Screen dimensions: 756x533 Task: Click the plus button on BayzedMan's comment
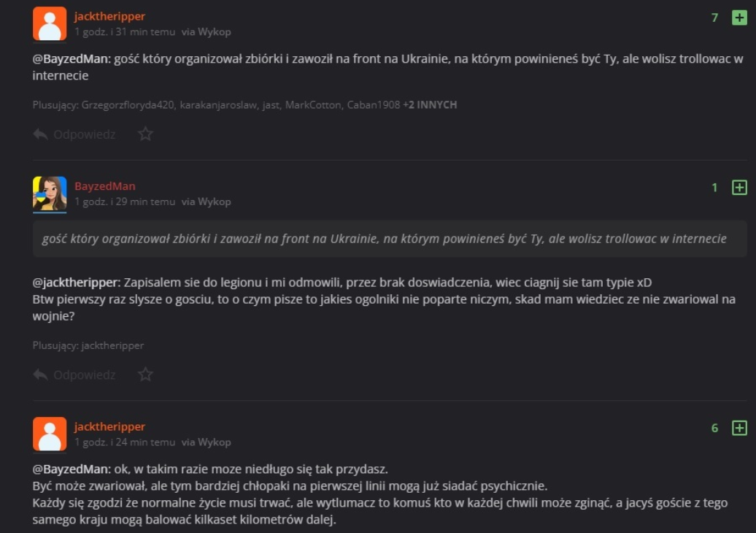739,188
